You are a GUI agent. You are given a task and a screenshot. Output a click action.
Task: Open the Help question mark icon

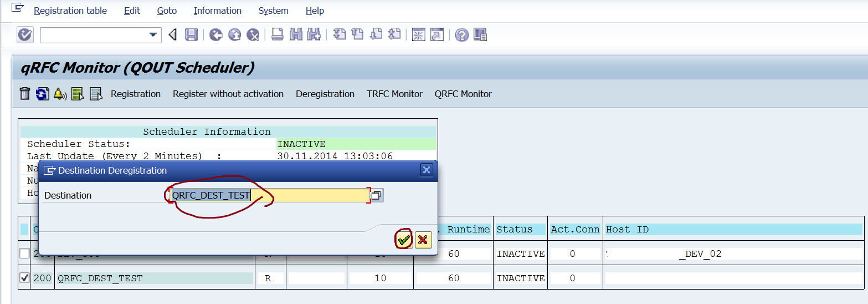(462, 35)
